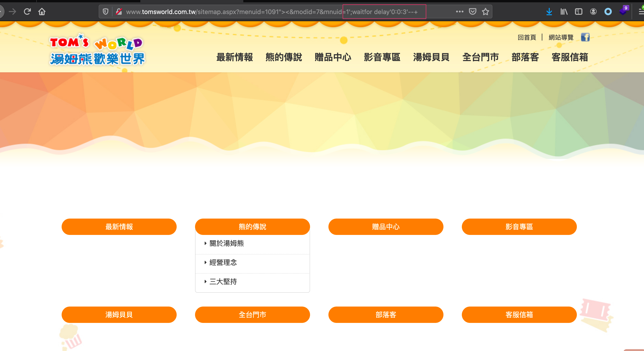The image size is (644, 351).
Task: Open the Downloads panel arrow
Action: [549, 12]
